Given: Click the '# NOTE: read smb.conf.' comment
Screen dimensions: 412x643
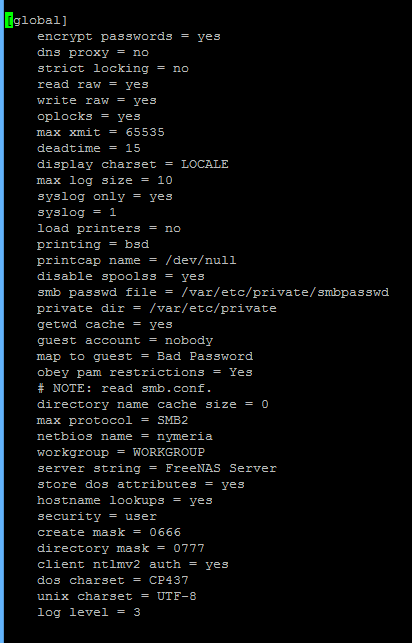Looking at the screenshot, I should pyautogui.click(x=125, y=388).
